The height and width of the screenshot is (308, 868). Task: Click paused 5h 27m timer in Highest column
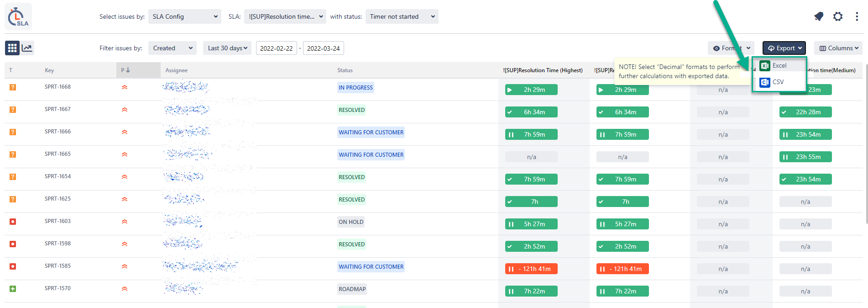pos(531,224)
